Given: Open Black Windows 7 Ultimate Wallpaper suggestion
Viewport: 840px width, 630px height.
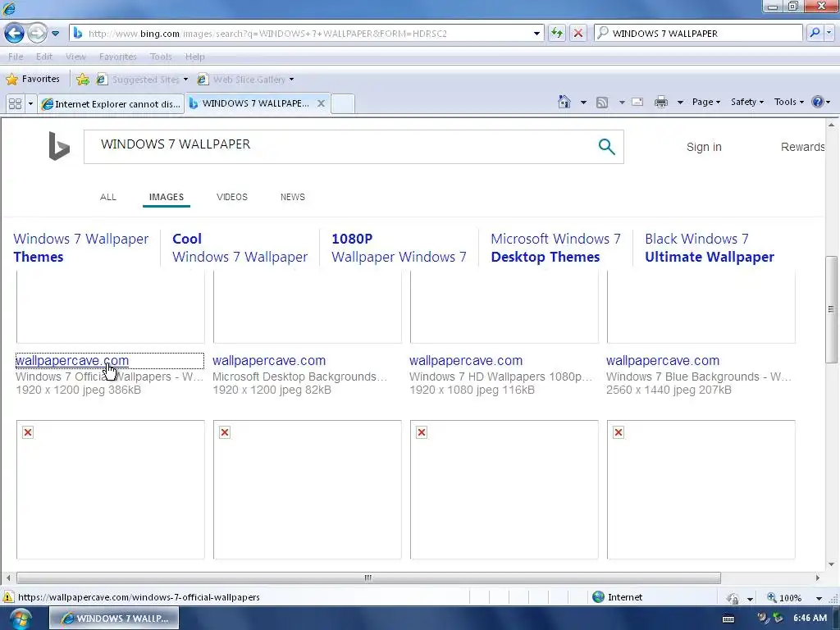Looking at the screenshot, I should click(710, 248).
